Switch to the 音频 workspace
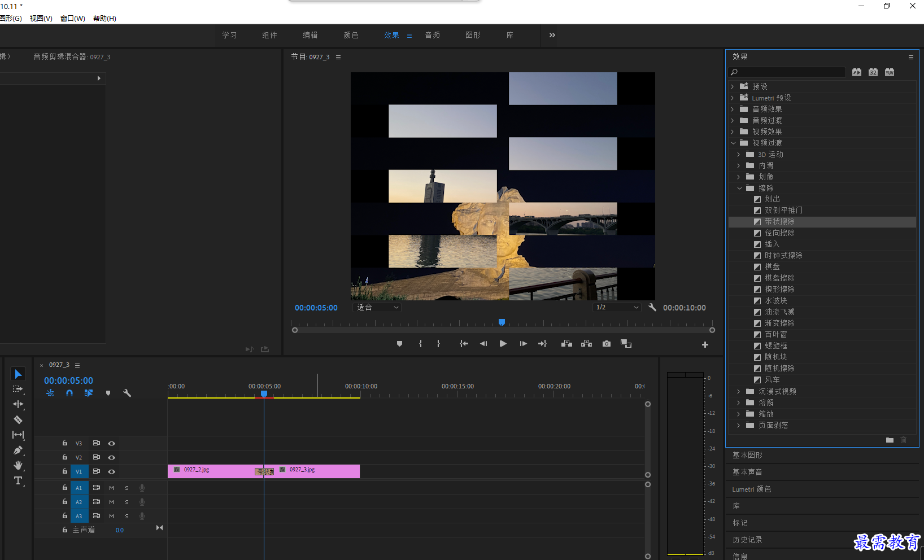The height and width of the screenshot is (560, 924). [432, 35]
